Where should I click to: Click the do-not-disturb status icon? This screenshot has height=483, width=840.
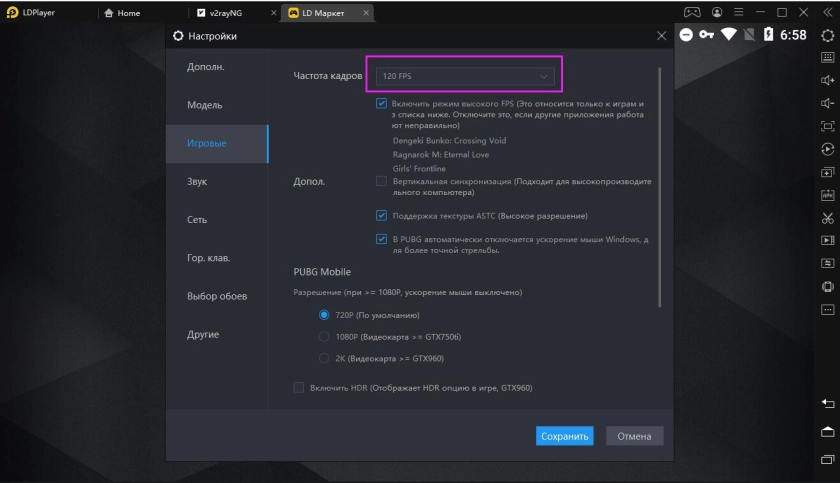(686, 35)
